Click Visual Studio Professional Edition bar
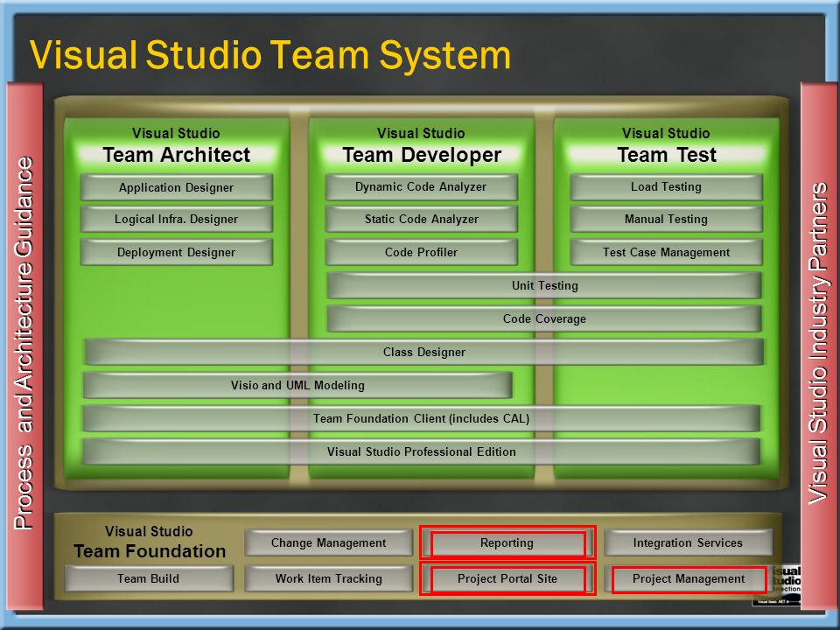 point(422,451)
